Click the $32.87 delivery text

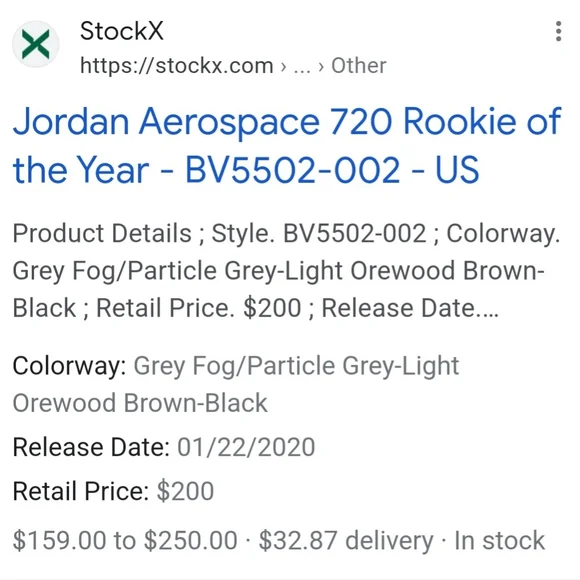tap(346, 541)
